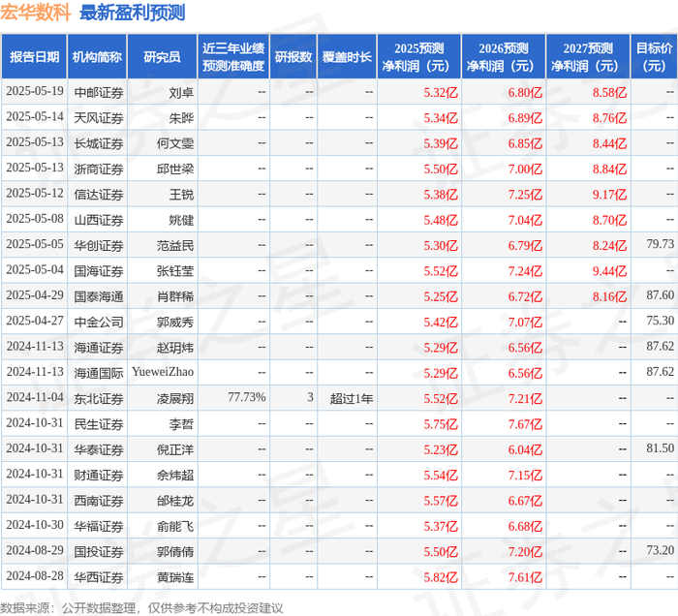
Task: Select the 浙商证券 institution cell
Action: (99, 169)
